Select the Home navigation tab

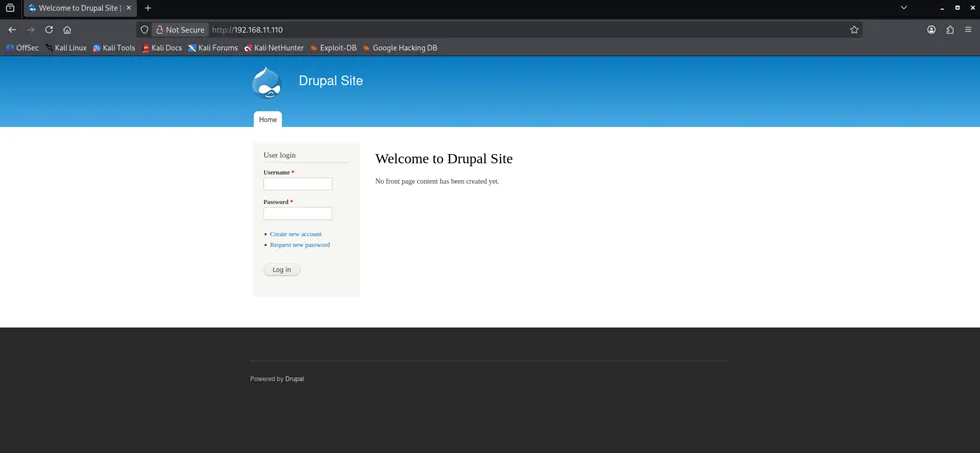(268, 119)
